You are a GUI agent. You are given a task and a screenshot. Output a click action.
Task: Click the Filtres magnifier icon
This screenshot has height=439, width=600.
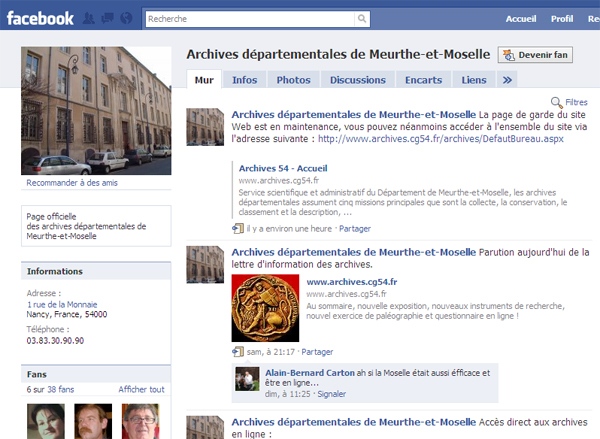[556, 102]
